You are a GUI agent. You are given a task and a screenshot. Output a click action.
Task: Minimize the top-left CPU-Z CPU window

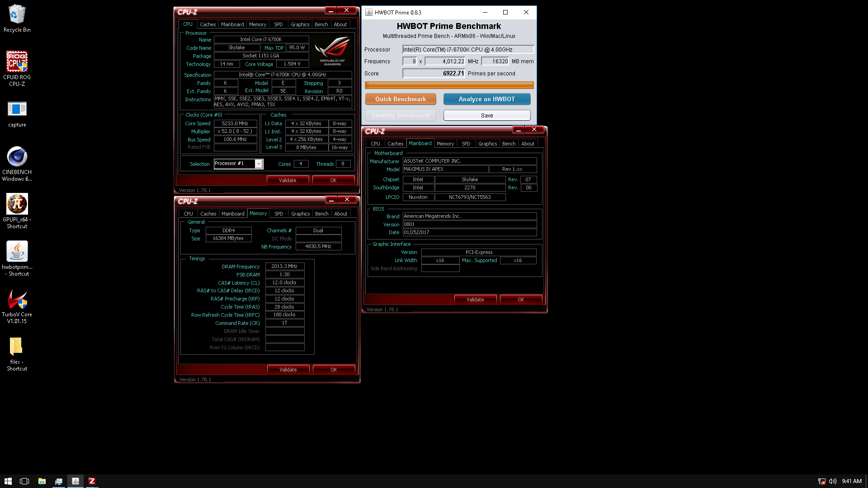tap(331, 10)
